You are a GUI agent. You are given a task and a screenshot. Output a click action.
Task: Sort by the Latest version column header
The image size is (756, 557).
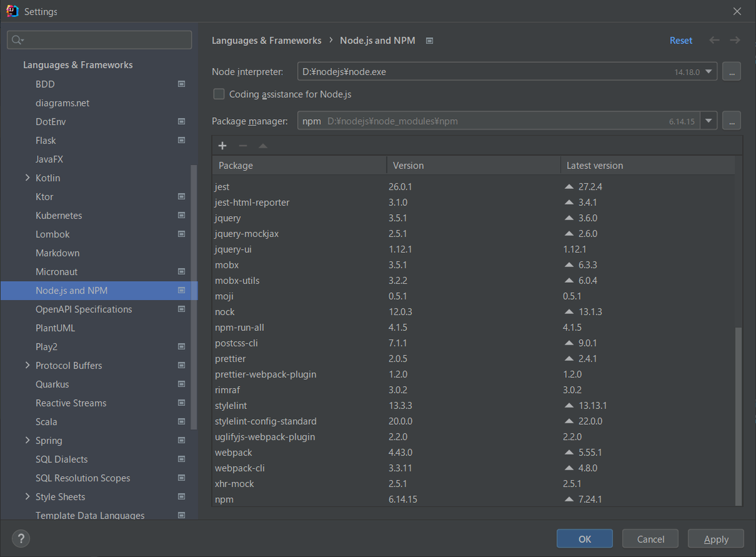(648, 166)
